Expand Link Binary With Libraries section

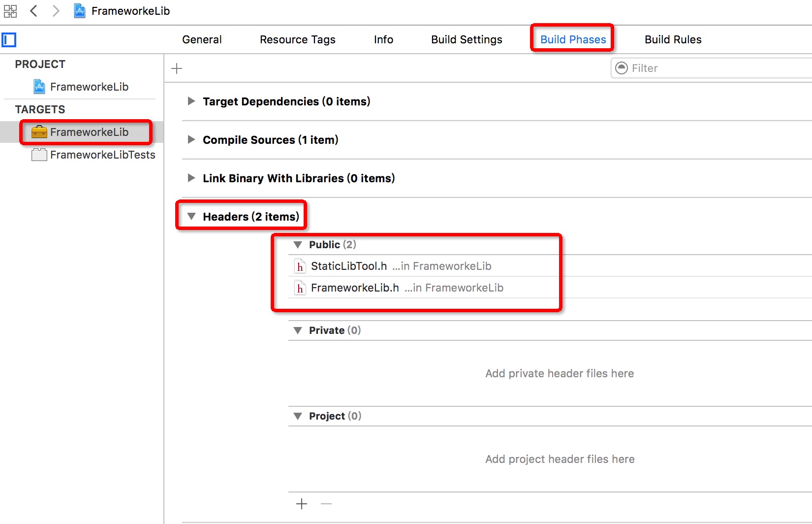[191, 178]
